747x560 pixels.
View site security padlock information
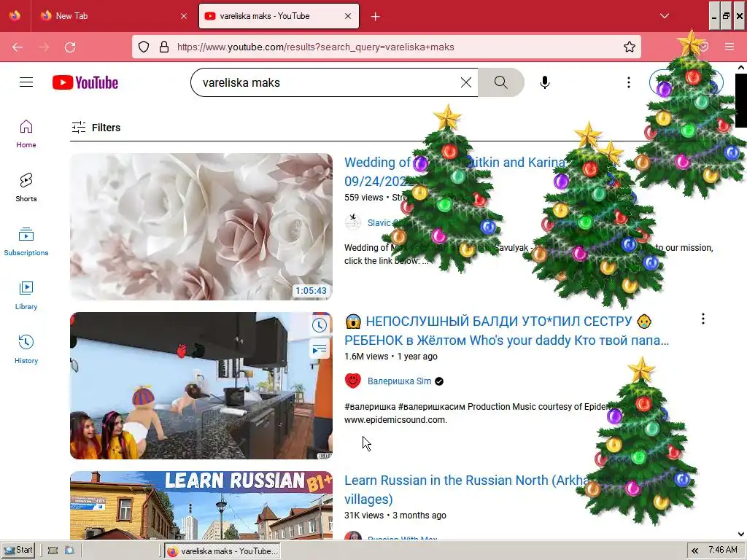pos(164,47)
